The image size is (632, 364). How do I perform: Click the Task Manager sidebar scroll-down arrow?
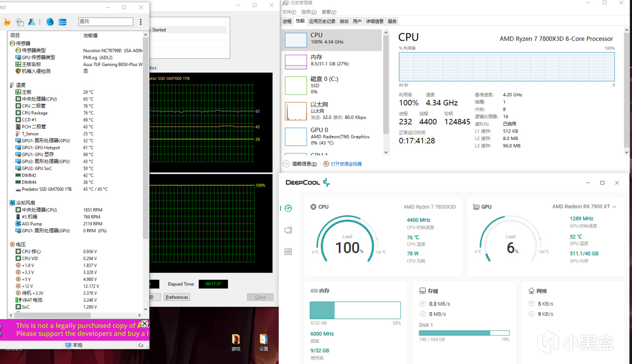(386, 152)
